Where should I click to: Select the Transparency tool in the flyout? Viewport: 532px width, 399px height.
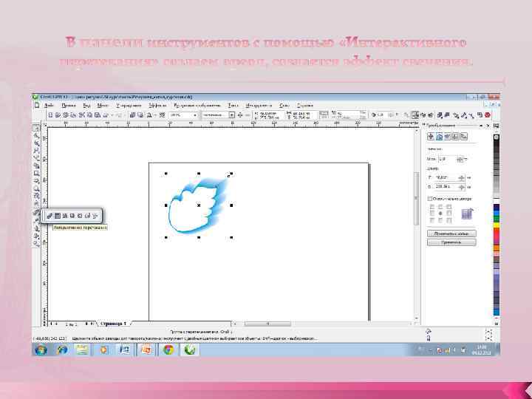pos(95,216)
